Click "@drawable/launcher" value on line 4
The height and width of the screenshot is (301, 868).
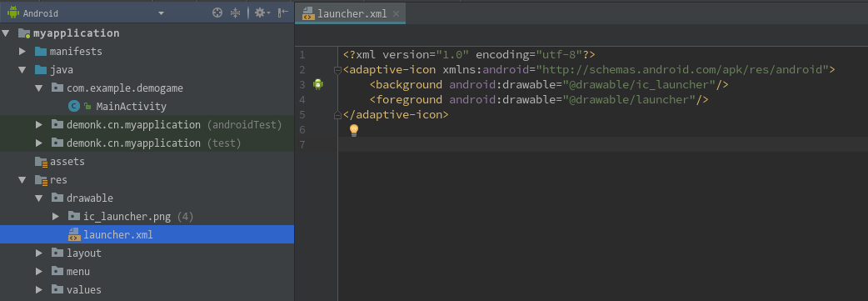click(x=630, y=100)
